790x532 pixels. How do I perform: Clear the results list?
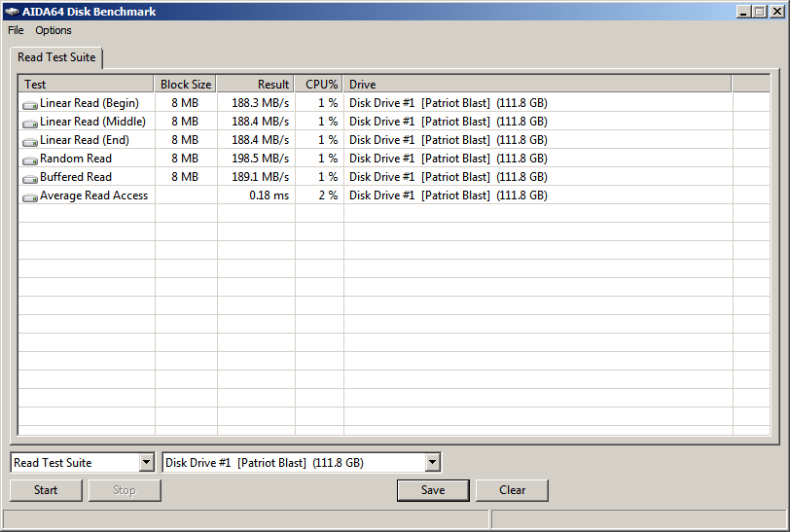tap(512, 490)
